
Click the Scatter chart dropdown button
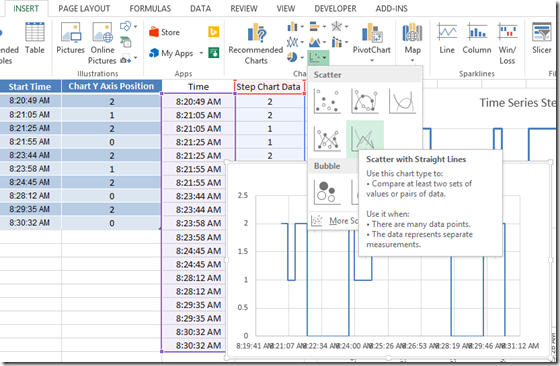click(318, 57)
